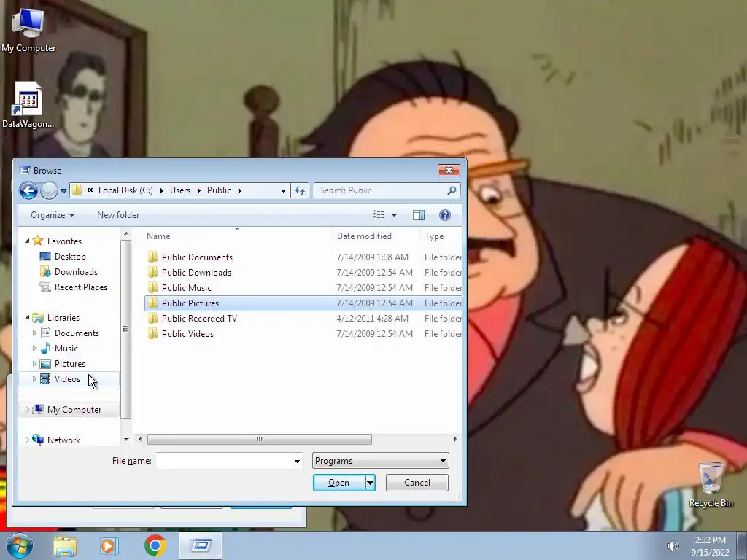
Task: Click the magnifier search icon
Action: (x=452, y=190)
